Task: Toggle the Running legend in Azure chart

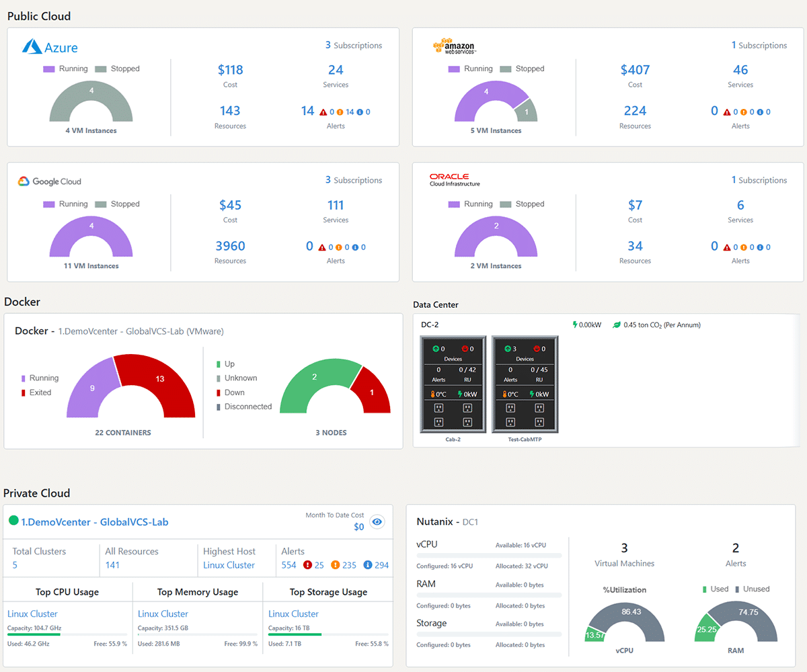Action: click(66, 69)
